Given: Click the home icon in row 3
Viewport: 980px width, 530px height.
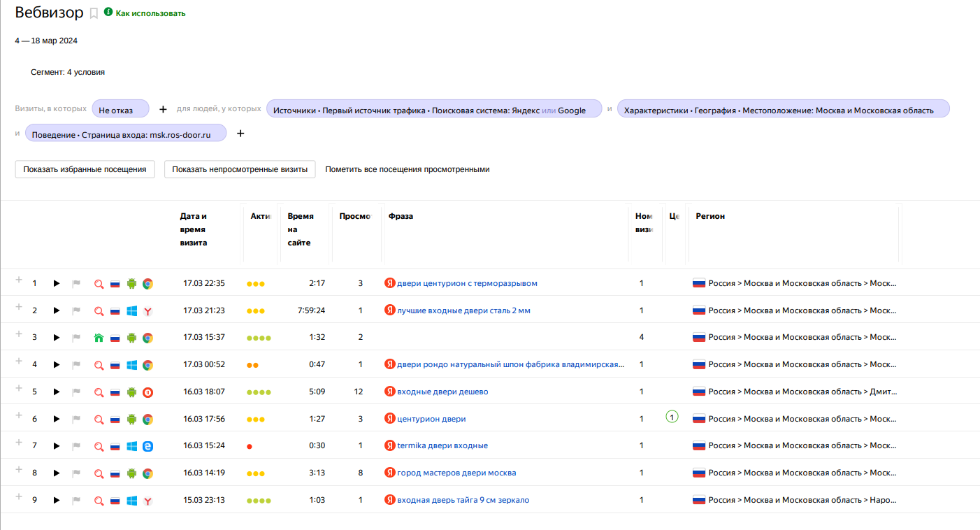Looking at the screenshot, I should coord(99,338).
